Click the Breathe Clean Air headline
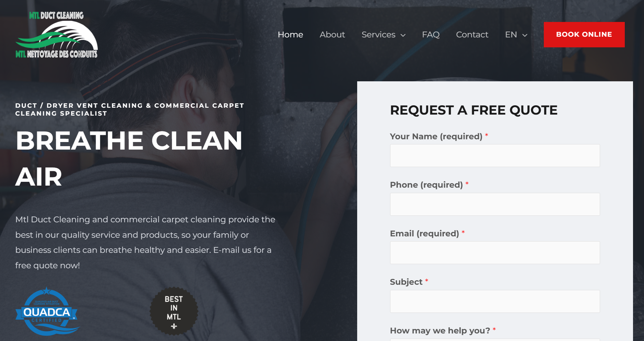This screenshot has width=644, height=341. pyautogui.click(x=129, y=158)
